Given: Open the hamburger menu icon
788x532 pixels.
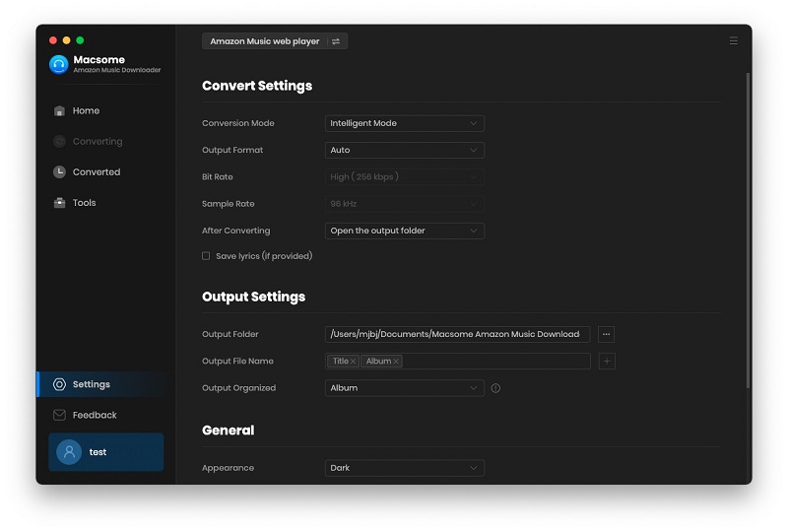Looking at the screenshot, I should (x=734, y=40).
